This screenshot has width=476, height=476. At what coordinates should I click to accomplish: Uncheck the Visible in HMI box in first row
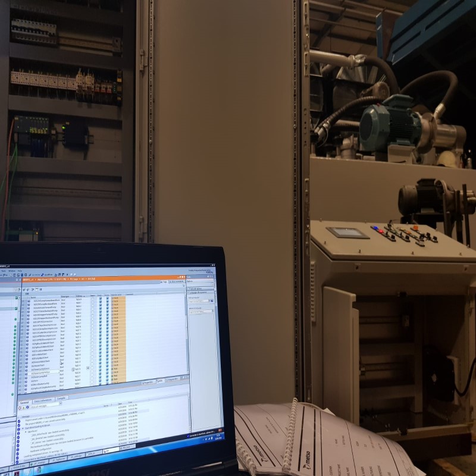[x=107, y=300]
